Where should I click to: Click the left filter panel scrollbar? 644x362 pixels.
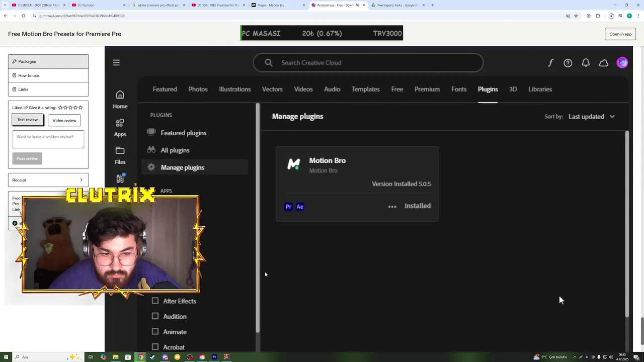click(258, 217)
